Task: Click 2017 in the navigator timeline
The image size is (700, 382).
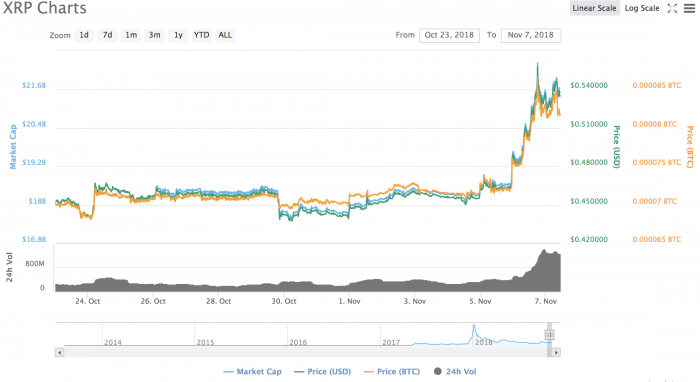Action: coord(391,342)
